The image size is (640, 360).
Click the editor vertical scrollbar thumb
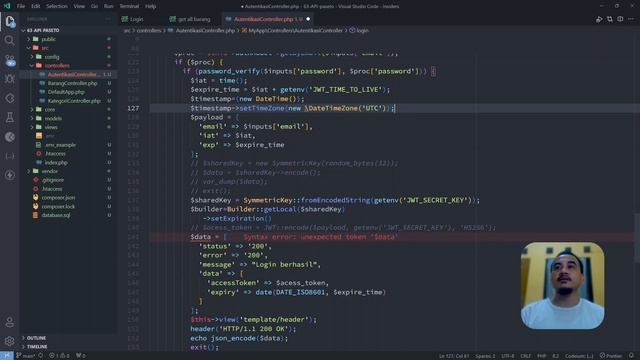tap(637, 238)
